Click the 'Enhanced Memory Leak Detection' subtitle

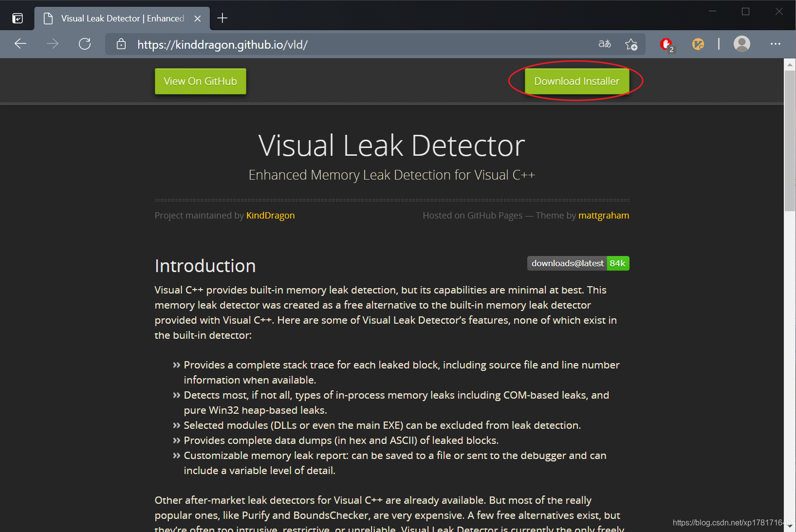point(391,175)
